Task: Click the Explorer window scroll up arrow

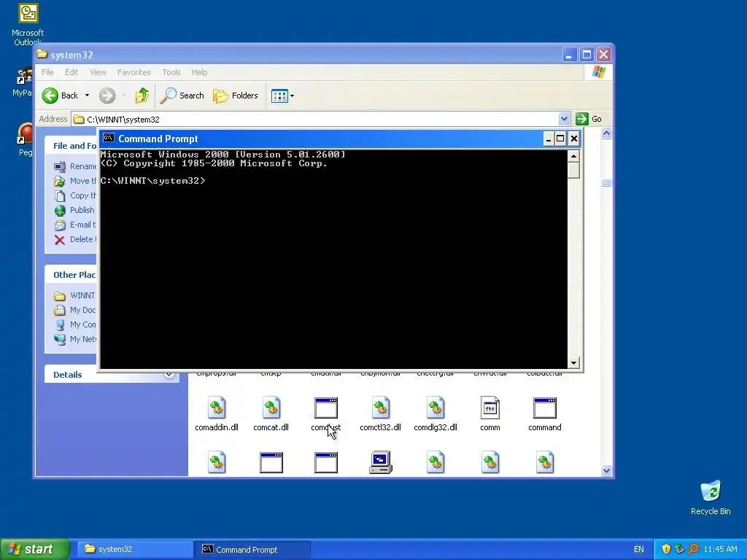Action: point(606,133)
